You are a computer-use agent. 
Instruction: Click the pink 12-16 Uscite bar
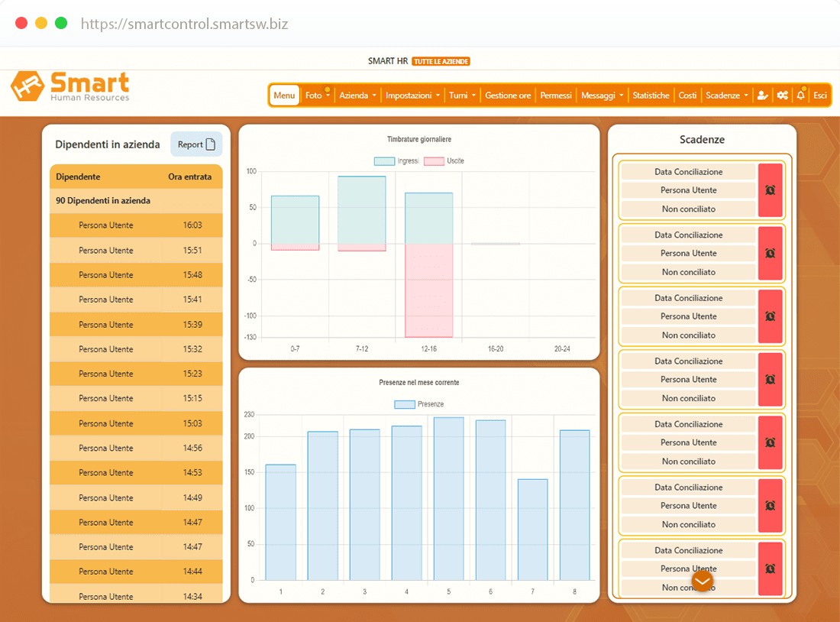428,290
